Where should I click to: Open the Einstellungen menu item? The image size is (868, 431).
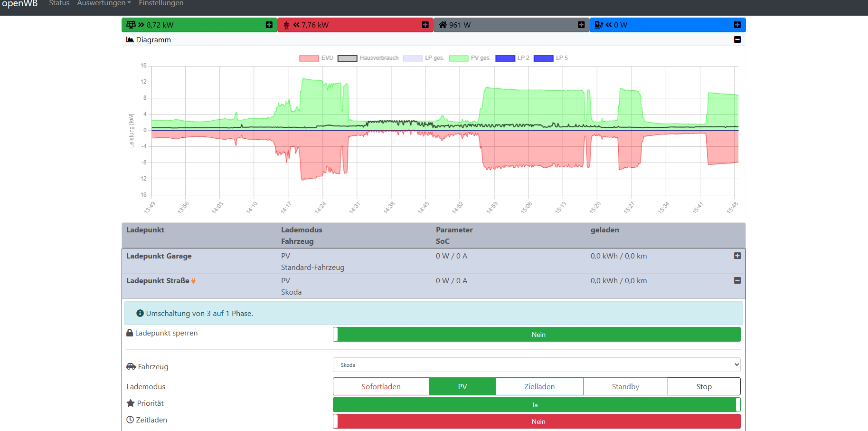click(161, 4)
